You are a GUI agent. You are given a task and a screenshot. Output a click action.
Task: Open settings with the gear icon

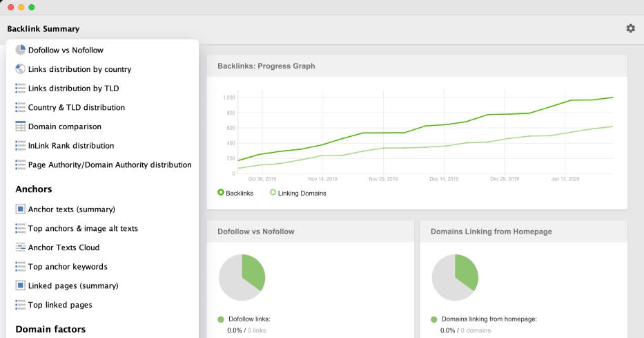[630, 28]
